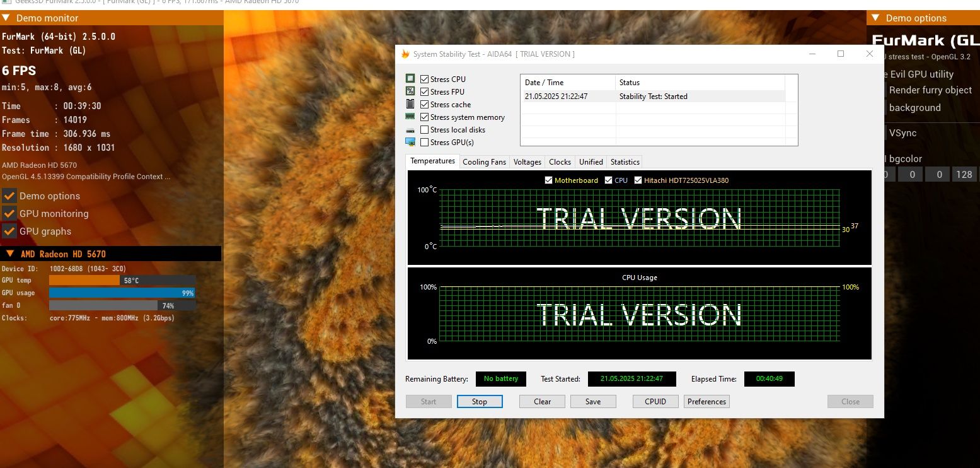Screen dimensions: 980x468
Task: Click the Save button in AIDA64
Action: click(x=593, y=402)
